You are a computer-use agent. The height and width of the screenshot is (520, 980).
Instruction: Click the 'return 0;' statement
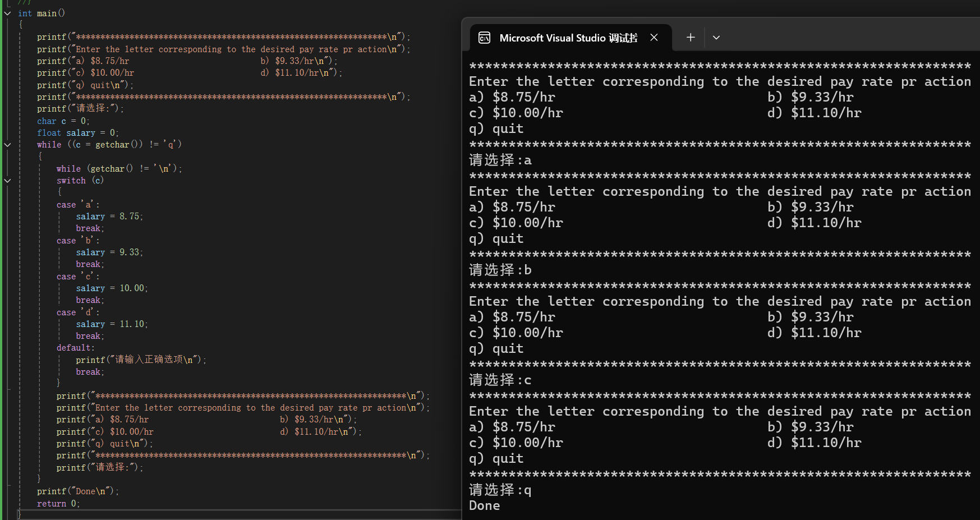59,504
